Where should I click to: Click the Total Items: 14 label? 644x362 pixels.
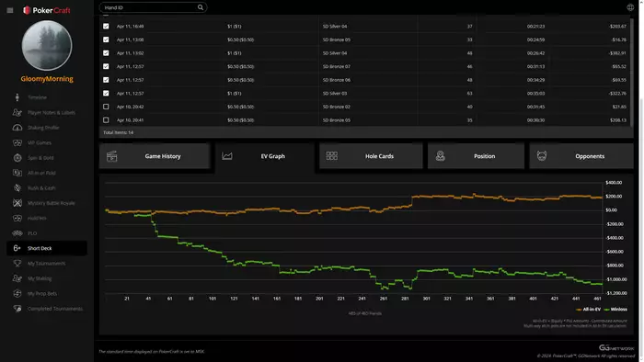pos(118,132)
